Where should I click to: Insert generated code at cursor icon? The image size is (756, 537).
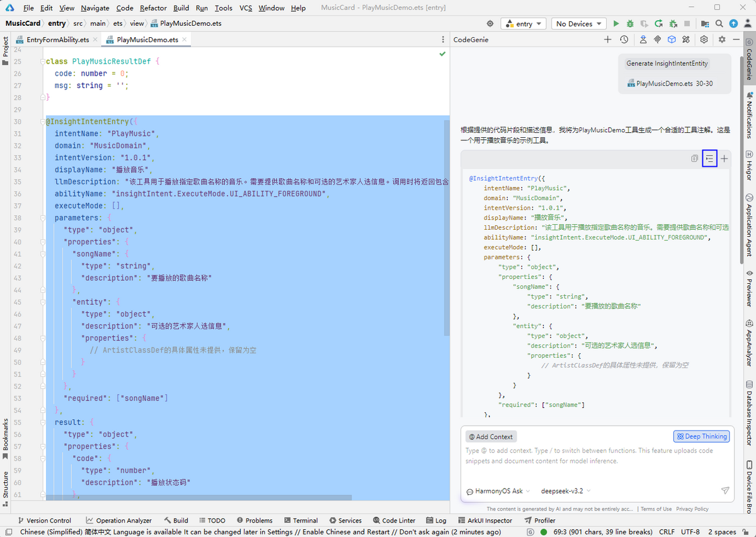pos(709,159)
